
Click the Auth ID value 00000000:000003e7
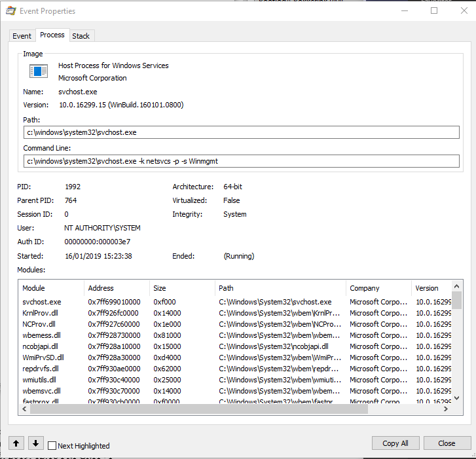[98, 242]
